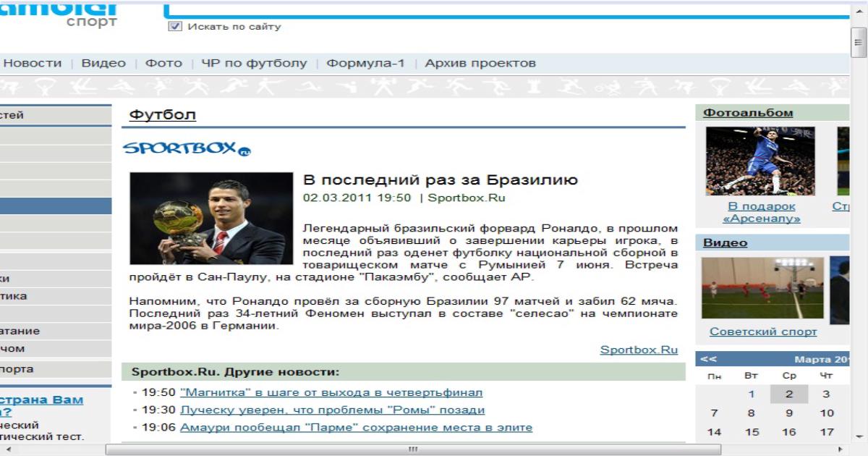The height and width of the screenshot is (456, 868).
Task: Open the Формула-1 section
Action: 365,63
